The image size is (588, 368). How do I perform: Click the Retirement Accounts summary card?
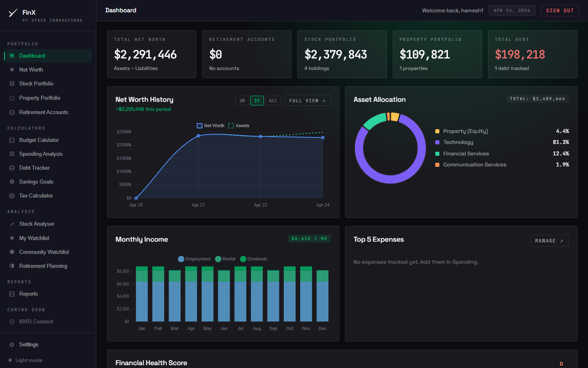coord(247,54)
